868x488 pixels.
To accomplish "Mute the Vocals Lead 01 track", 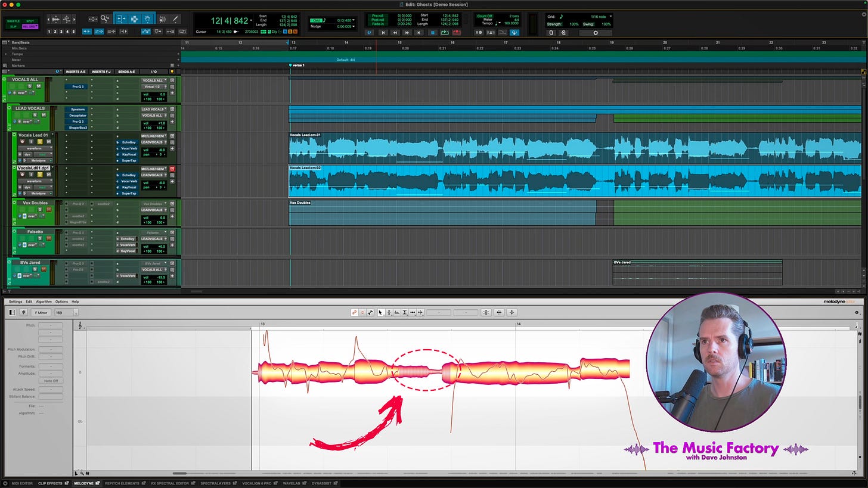I will coord(48,142).
